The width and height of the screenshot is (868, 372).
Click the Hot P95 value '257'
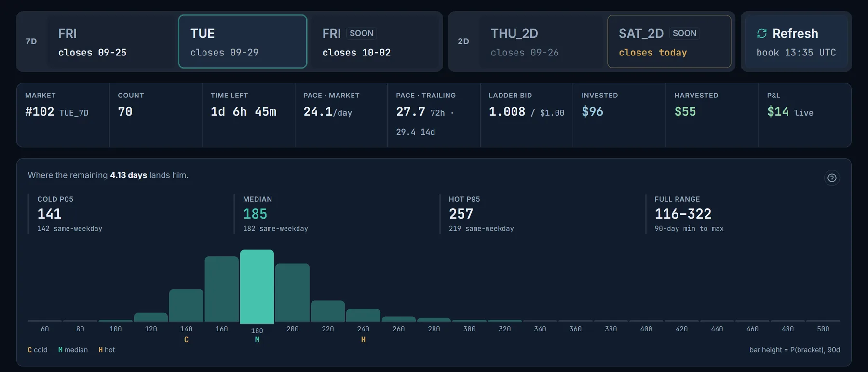tap(461, 214)
